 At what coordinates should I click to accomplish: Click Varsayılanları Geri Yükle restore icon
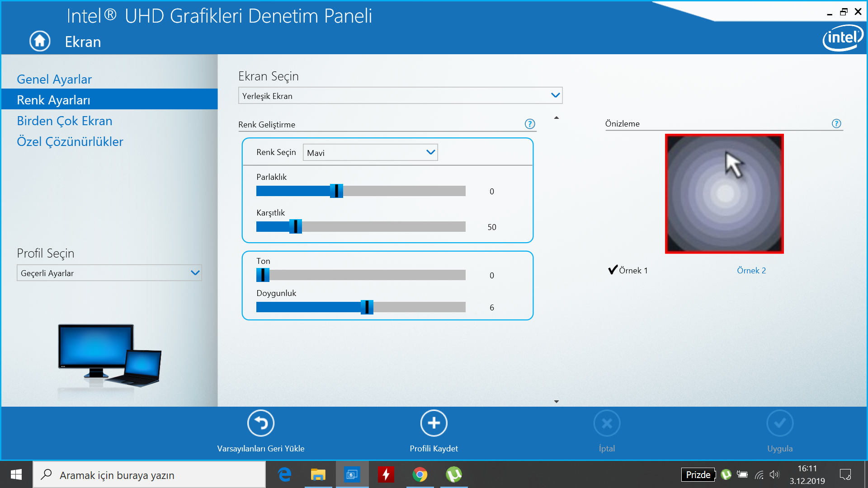pos(261,423)
